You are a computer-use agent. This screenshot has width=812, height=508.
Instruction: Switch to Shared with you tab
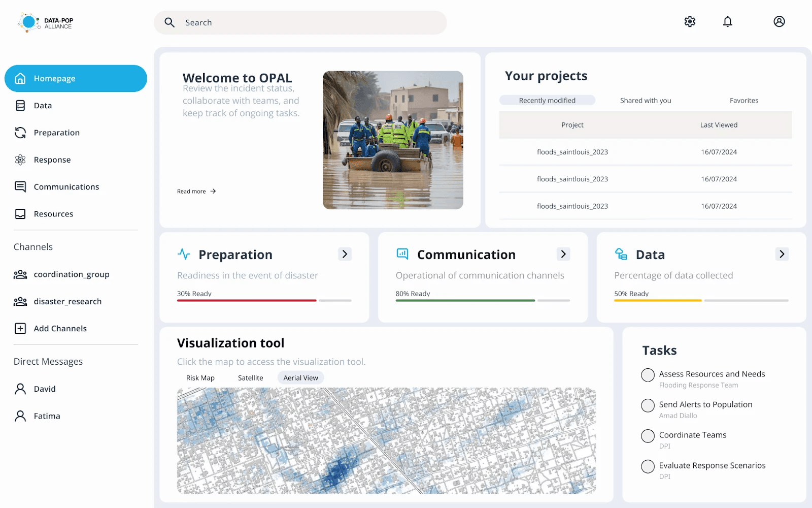646,100
